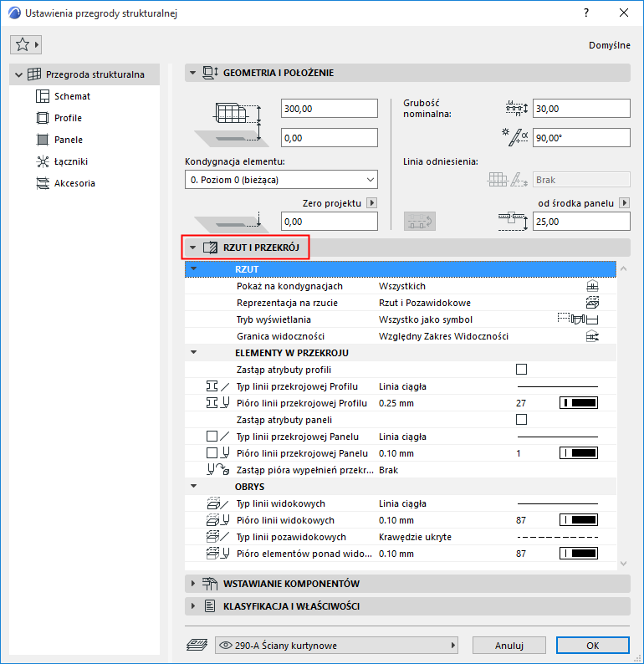Image resolution: width=644 pixels, height=664 pixels.
Task: Click dashed line preview of Typ linii pozawidokowych
Action: (558, 537)
